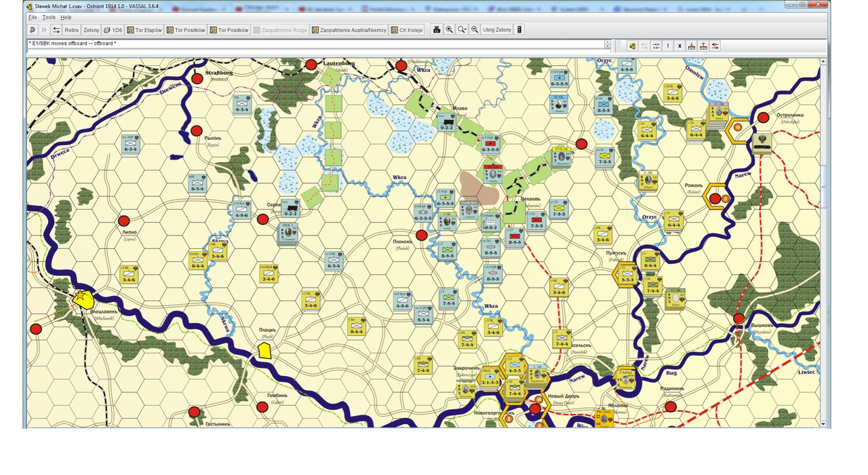
Task: Select the 5-3-3 counter in Пултускъ fortress
Action: 627,274
